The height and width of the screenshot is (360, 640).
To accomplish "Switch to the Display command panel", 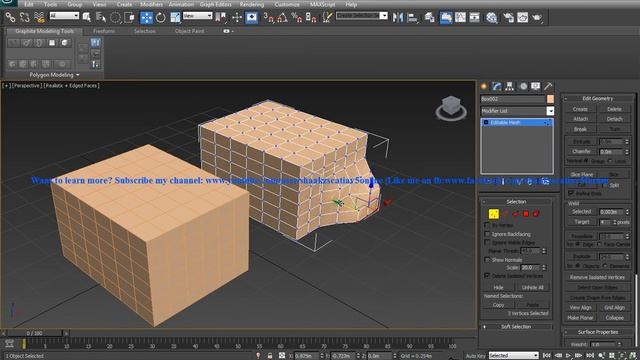I will pos(536,87).
